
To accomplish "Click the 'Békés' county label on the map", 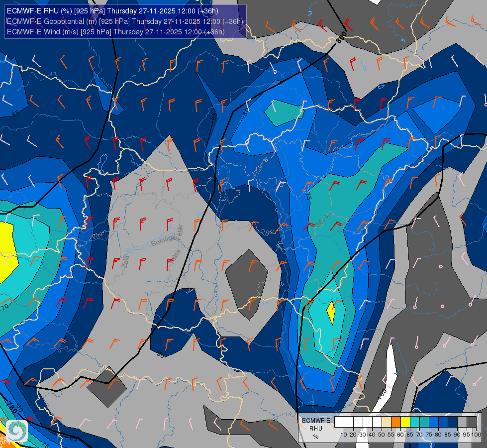I will pos(323,220).
